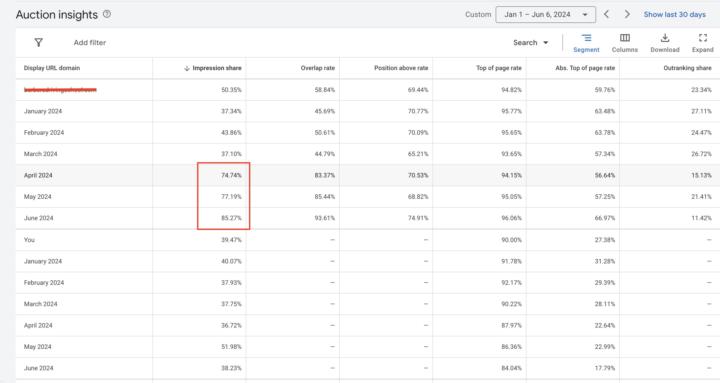Image resolution: width=720 pixels, height=383 pixels.
Task: Click overlap rate value 58.84%
Action: click(x=325, y=90)
